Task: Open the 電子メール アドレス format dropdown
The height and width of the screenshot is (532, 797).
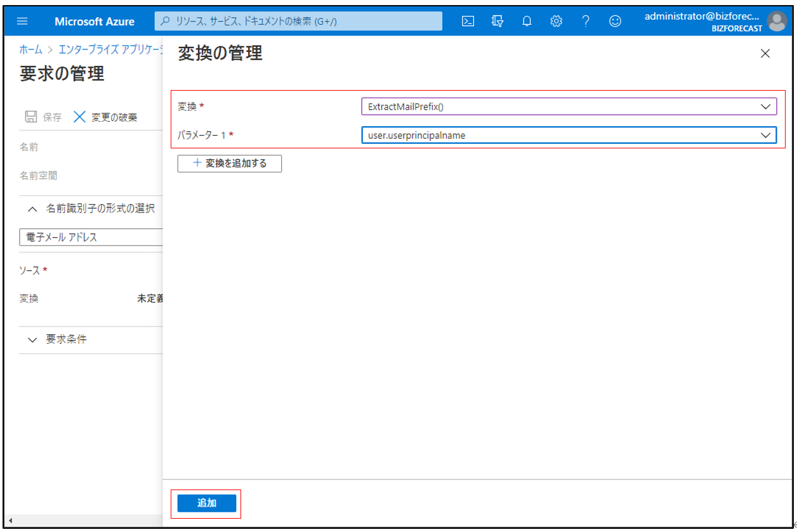Action: [x=92, y=237]
